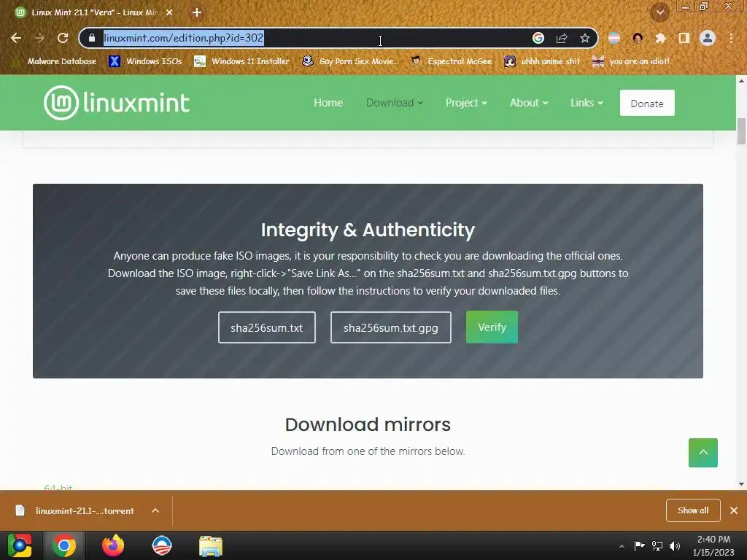Open the Obama-logo taskbar app
The width and height of the screenshot is (747, 560).
pos(162,545)
